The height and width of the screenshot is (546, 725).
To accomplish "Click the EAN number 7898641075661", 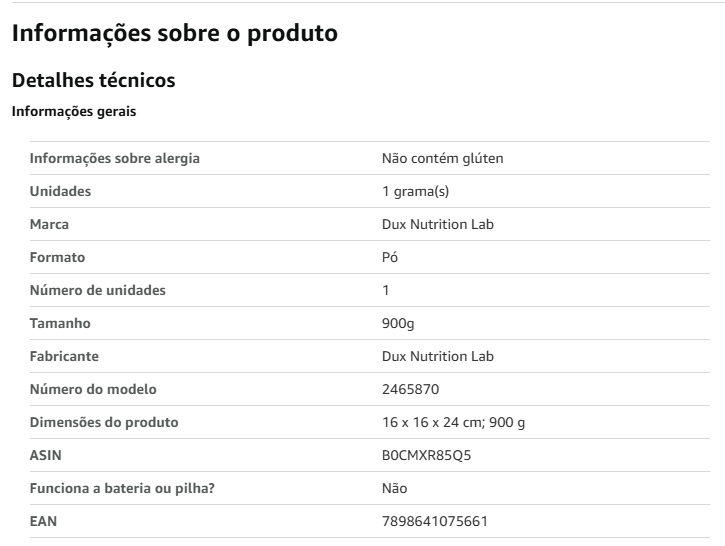I will (435, 521).
